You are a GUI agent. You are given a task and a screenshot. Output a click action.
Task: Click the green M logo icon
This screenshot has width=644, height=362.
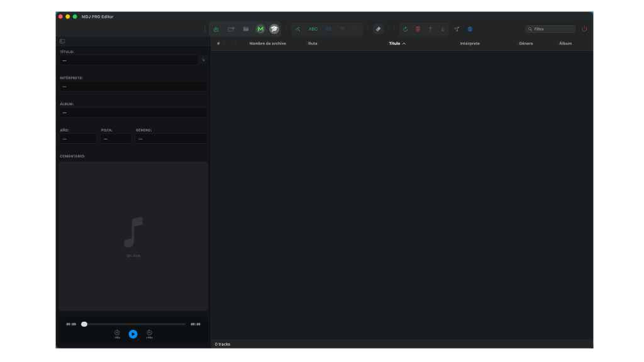[260, 29]
